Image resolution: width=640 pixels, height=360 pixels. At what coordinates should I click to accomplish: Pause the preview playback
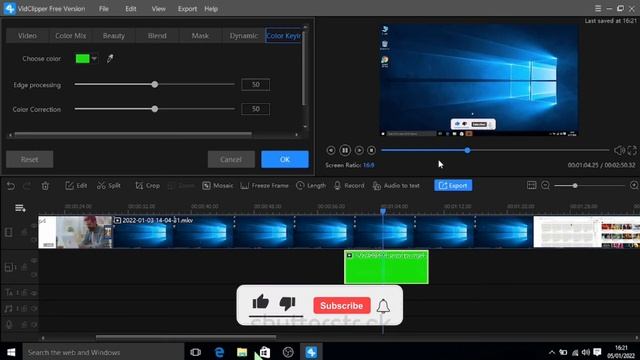click(x=345, y=150)
